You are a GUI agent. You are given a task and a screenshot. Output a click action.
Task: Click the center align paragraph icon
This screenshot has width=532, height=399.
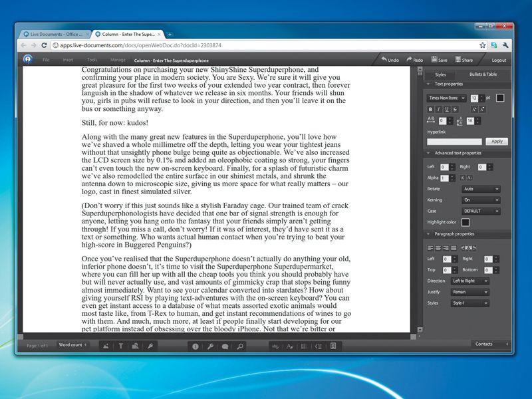click(x=438, y=248)
